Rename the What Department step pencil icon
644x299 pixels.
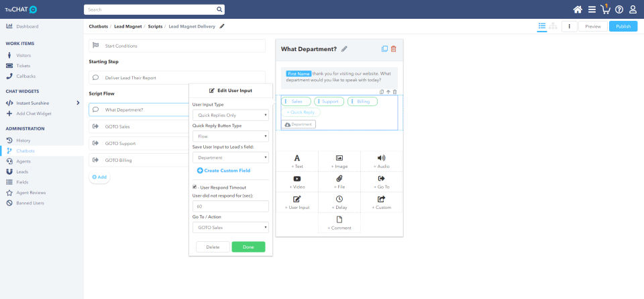coord(344,49)
